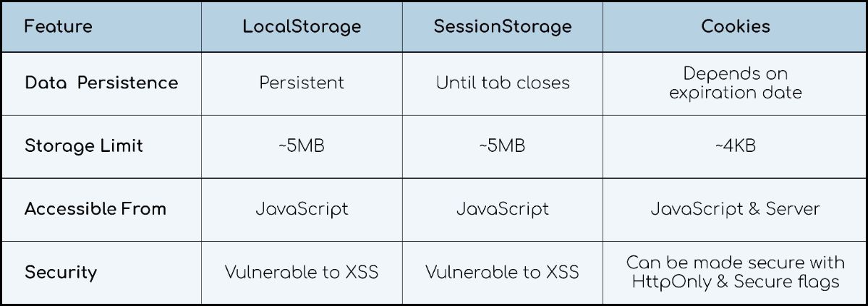Select the ~5MB cell under SessionStorage
This screenshot has height=306, width=868.
(x=503, y=145)
